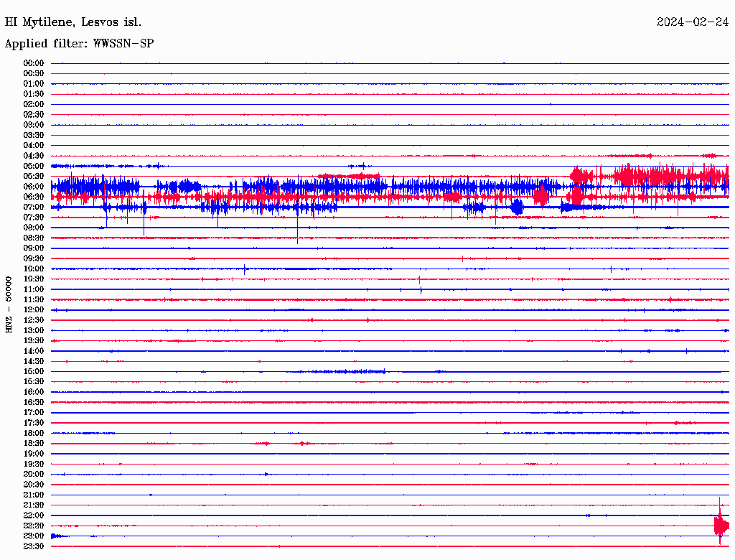Click the large red event at end of 22:30 trace
735x560 pixels.
pyautogui.click(x=721, y=523)
